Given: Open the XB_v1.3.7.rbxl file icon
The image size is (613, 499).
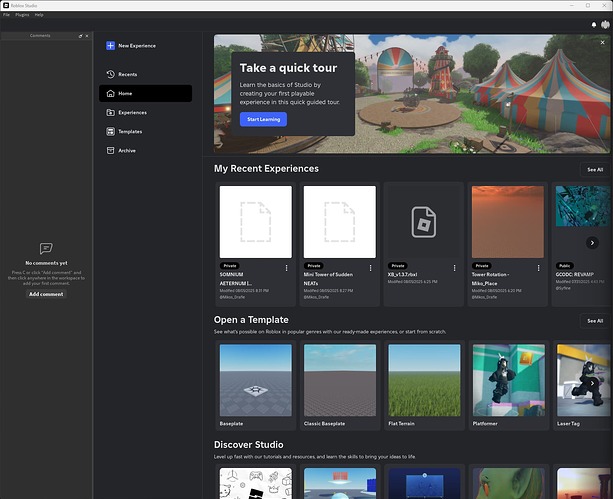Looking at the screenshot, I should click(x=424, y=222).
